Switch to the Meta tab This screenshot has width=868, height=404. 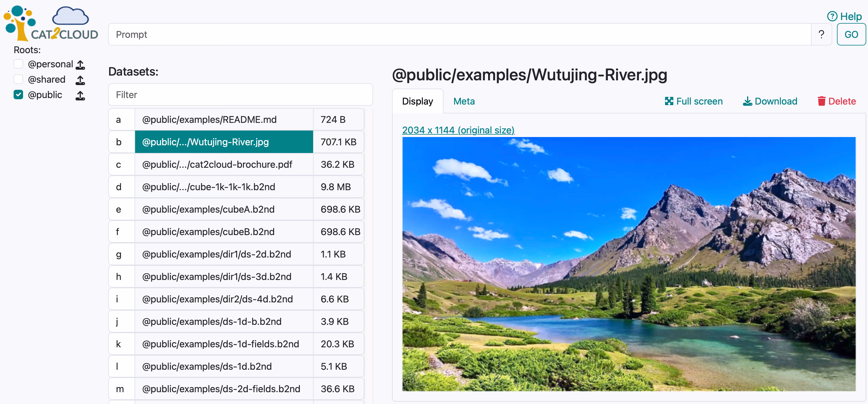tap(464, 101)
